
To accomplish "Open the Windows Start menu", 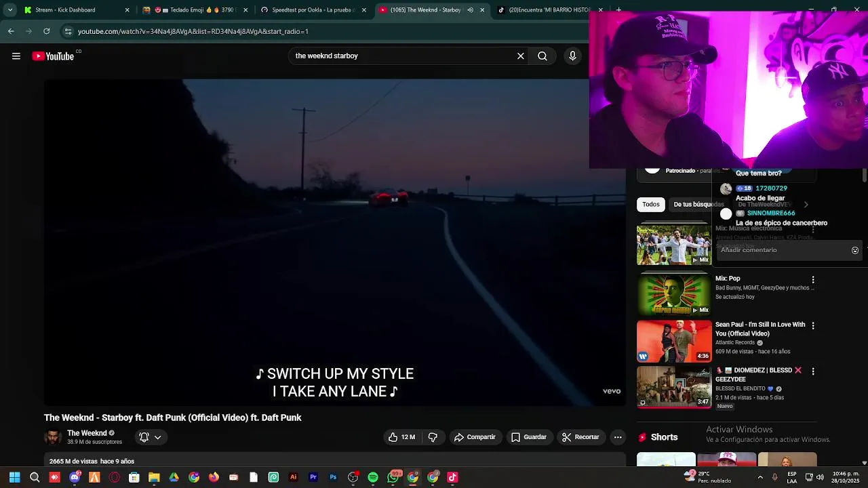I will (14, 477).
